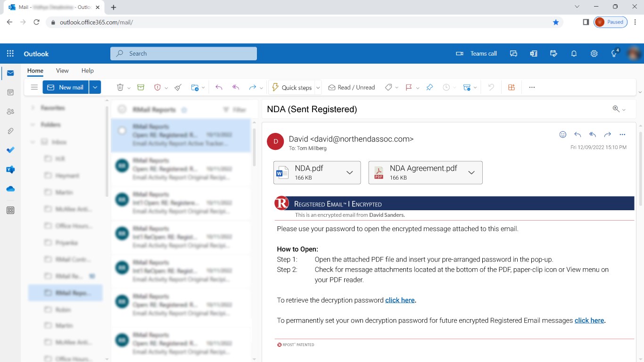Tick the select-all circle in message list header

click(x=122, y=109)
